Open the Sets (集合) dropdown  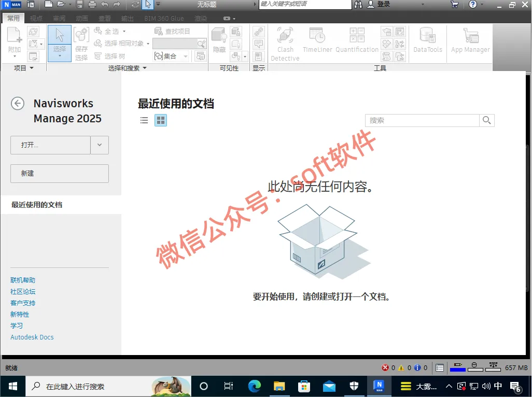[186, 56]
